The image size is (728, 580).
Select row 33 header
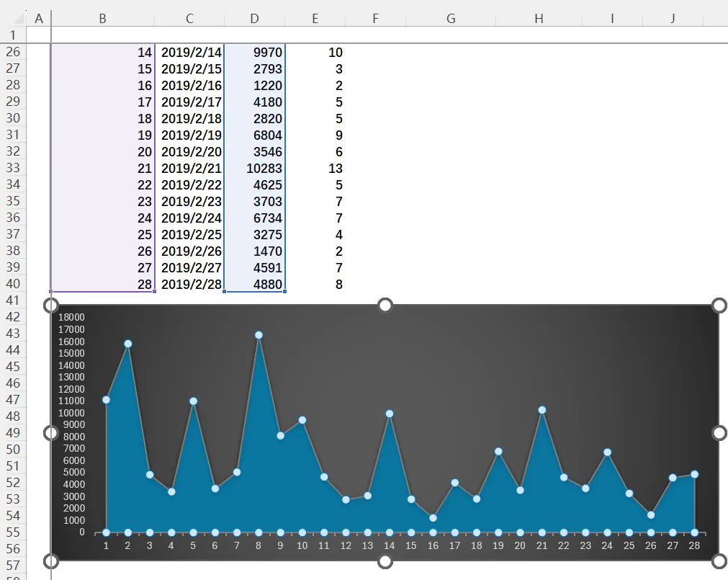[x=13, y=168]
